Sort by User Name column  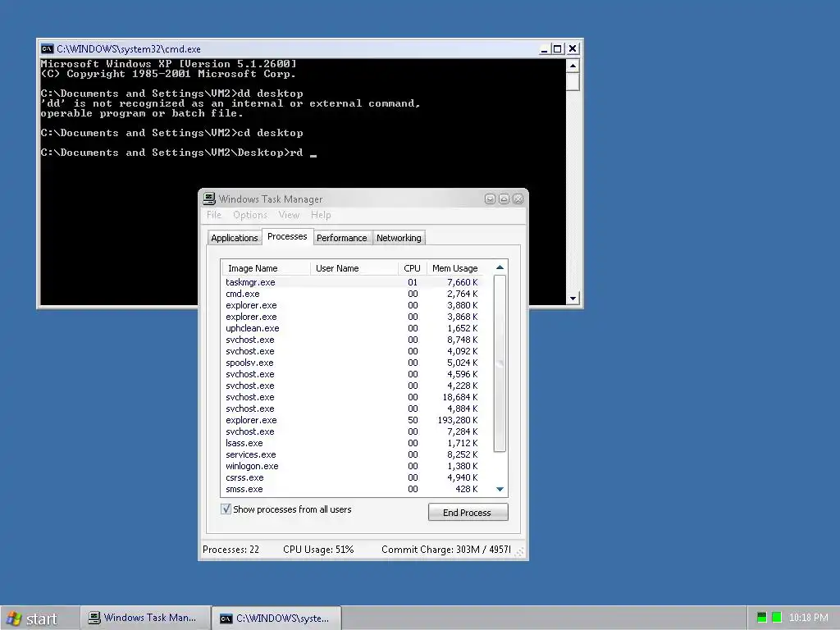354,268
